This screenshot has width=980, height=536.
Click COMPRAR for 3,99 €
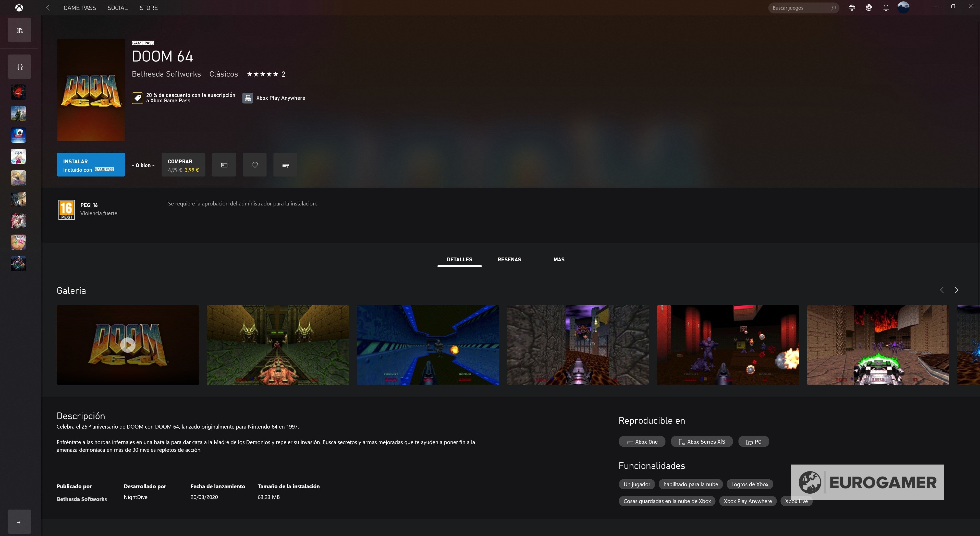pos(183,165)
